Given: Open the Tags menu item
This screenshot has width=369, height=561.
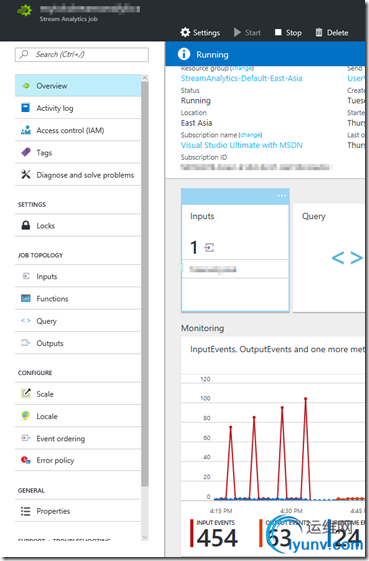Looking at the screenshot, I should (78, 153).
